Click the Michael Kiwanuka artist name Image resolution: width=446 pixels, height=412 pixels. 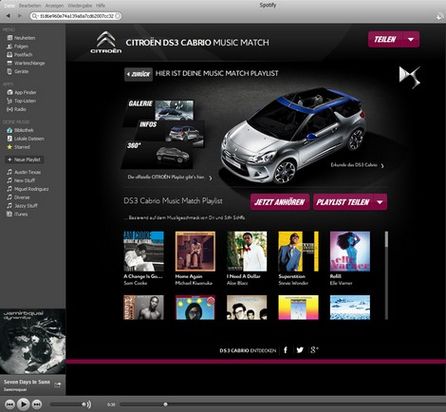(194, 283)
